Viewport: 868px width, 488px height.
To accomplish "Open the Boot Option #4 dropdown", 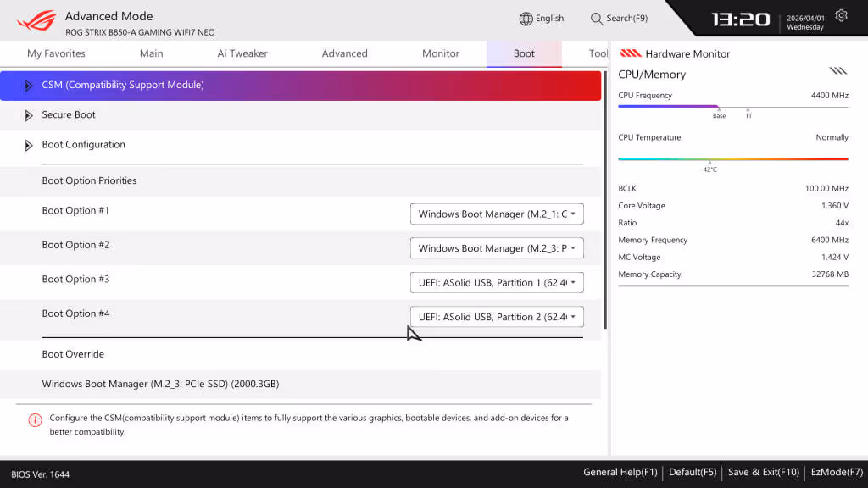I will (x=497, y=317).
